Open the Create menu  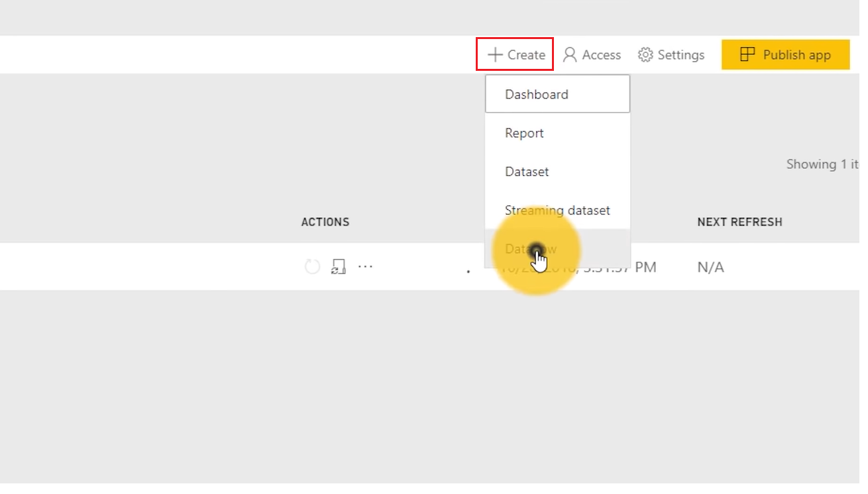tap(516, 55)
